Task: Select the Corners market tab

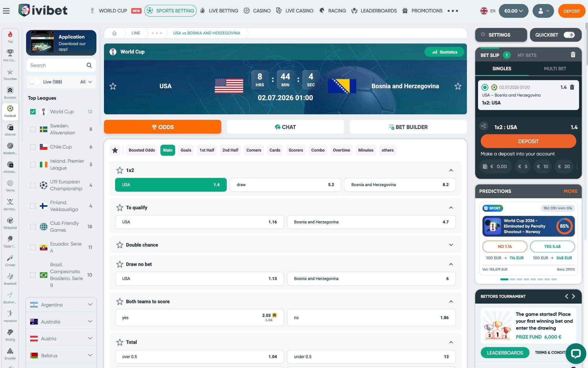Action: click(x=254, y=150)
